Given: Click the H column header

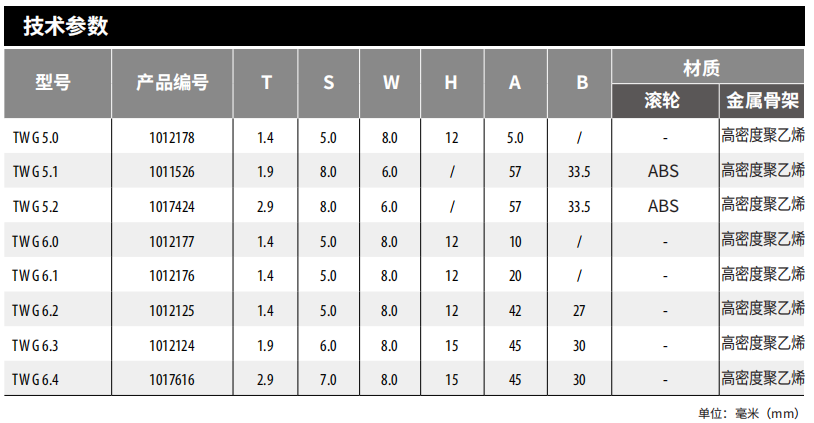Looking at the screenshot, I should (452, 83).
